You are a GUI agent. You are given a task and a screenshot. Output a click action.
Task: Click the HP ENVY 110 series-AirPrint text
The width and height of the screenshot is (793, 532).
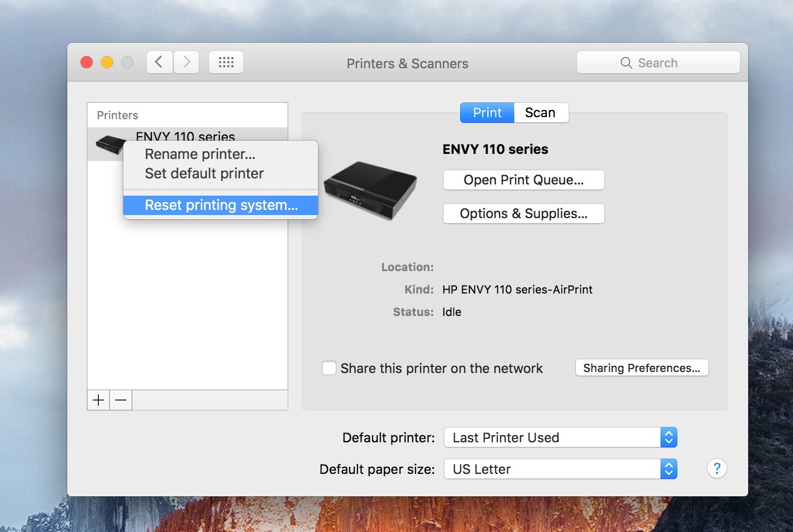(x=517, y=289)
